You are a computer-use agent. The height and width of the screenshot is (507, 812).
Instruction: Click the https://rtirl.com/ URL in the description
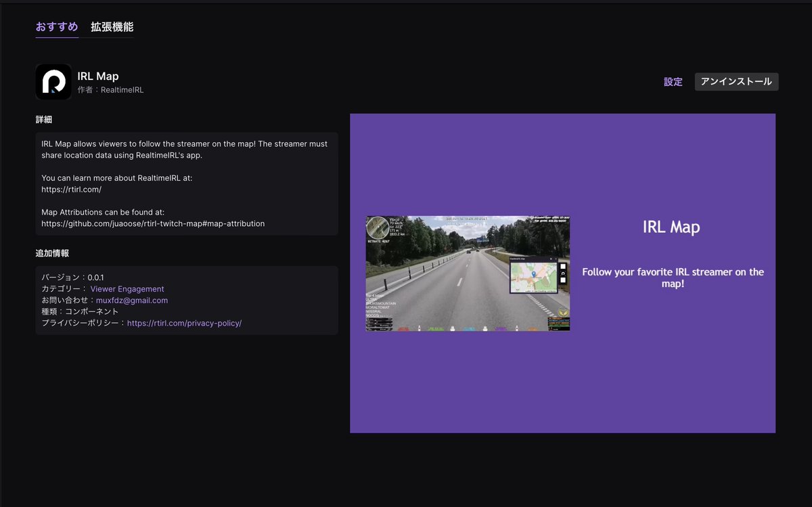pyautogui.click(x=71, y=190)
